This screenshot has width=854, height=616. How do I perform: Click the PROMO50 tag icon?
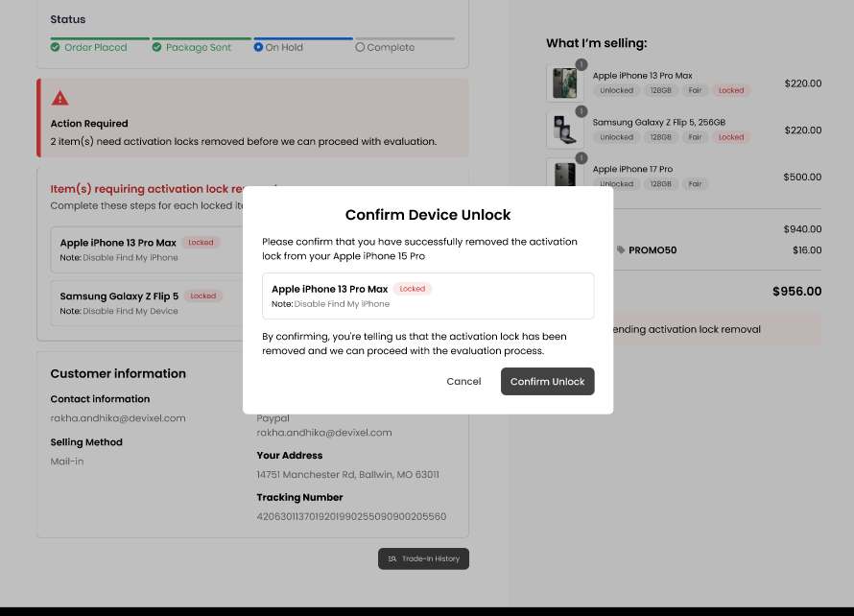tap(621, 250)
